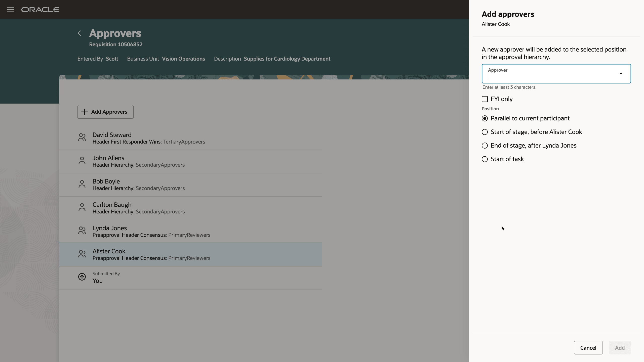Click the group icon next to Alister Cook
Viewport: 644px width, 362px height.
[x=82, y=254]
